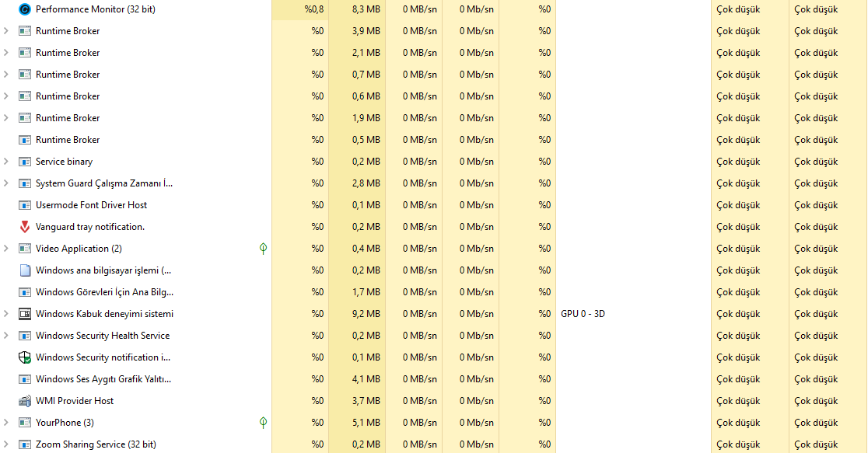Viewport: 868px width, 453px height.
Task: Click the Windows Kabuk deneyimi sistemi icon
Action: click(25, 314)
